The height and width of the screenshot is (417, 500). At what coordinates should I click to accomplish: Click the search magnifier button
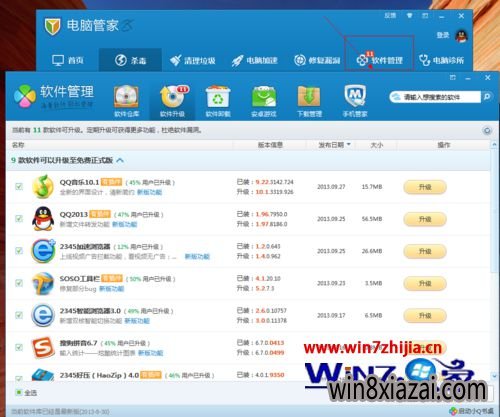tap(487, 97)
